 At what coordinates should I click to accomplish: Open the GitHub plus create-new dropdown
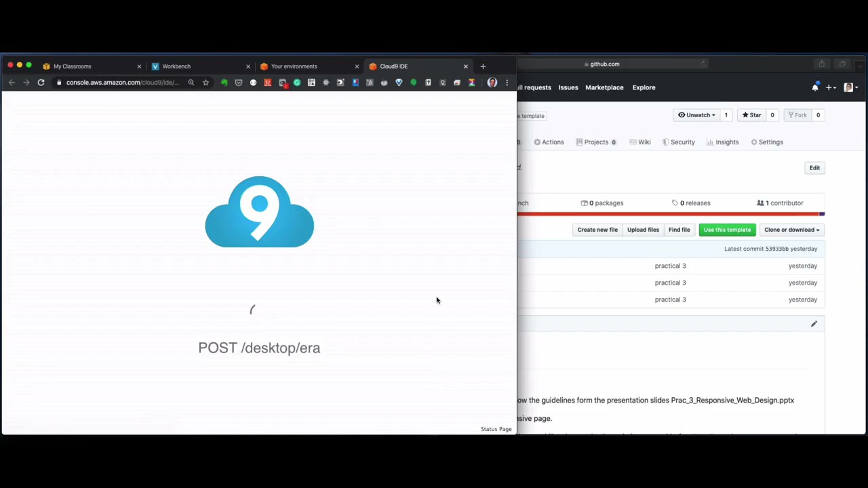831,87
